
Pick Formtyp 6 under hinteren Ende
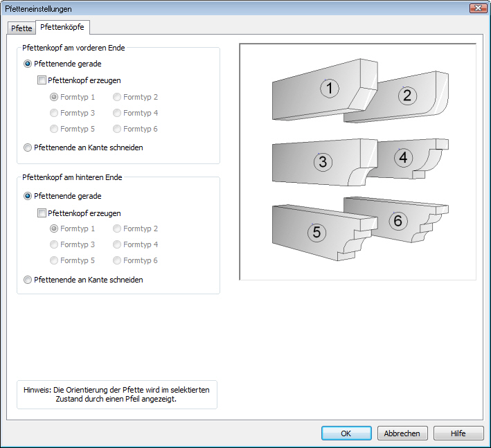(135, 260)
